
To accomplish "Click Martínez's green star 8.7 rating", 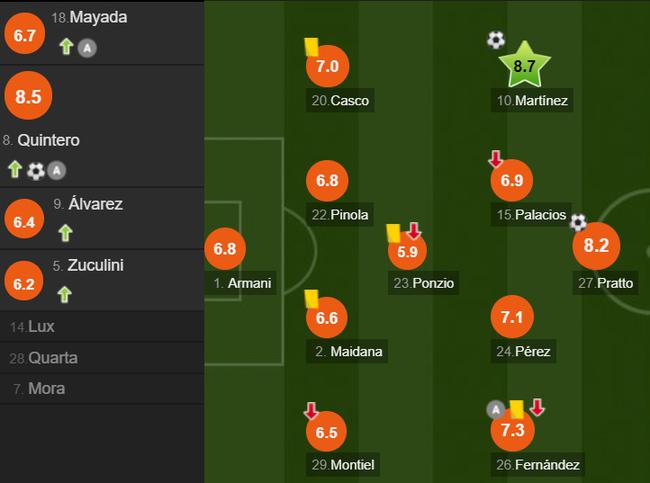I will (x=524, y=64).
